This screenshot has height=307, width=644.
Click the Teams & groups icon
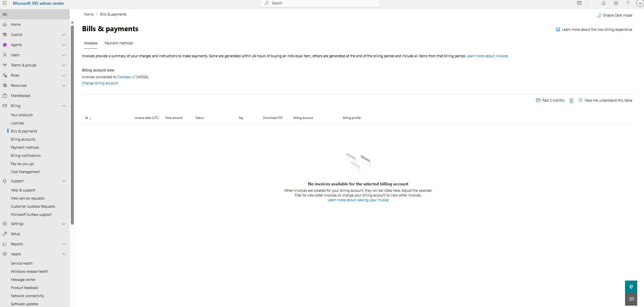pos(5,65)
